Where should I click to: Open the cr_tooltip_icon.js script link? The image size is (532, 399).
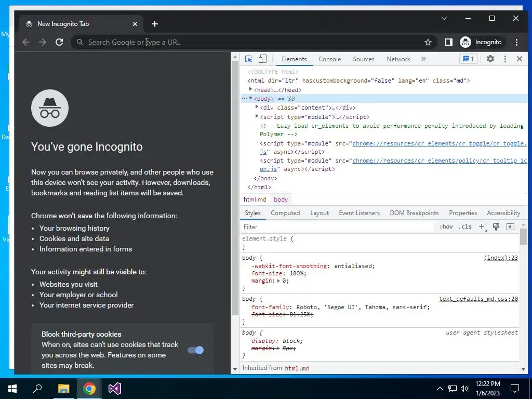pyautogui.click(x=440, y=161)
